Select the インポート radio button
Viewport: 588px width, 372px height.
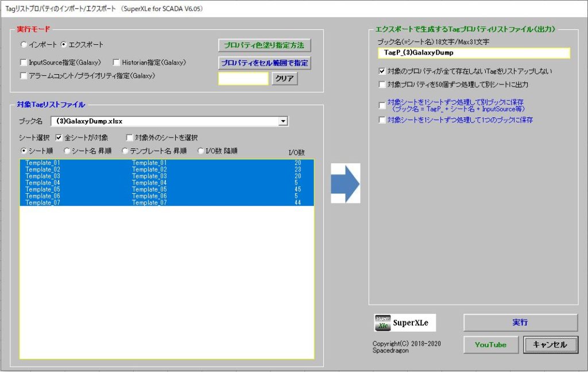coord(24,45)
